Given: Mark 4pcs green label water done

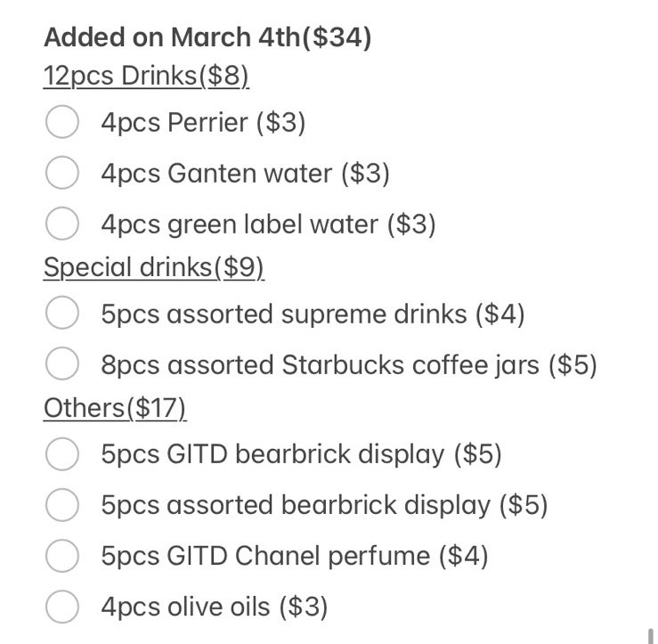Looking at the screenshot, I should pos(62,224).
